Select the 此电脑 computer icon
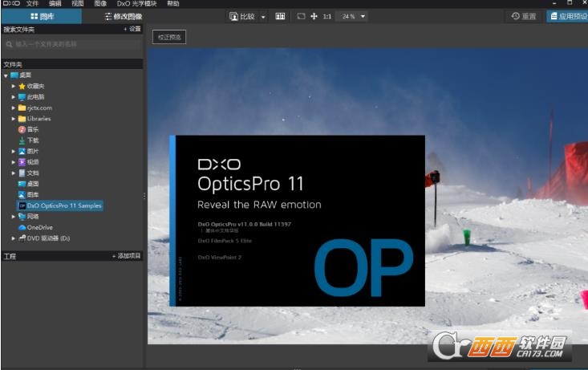The width and height of the screenshot is (588, 370). click(x=22, y=97)
